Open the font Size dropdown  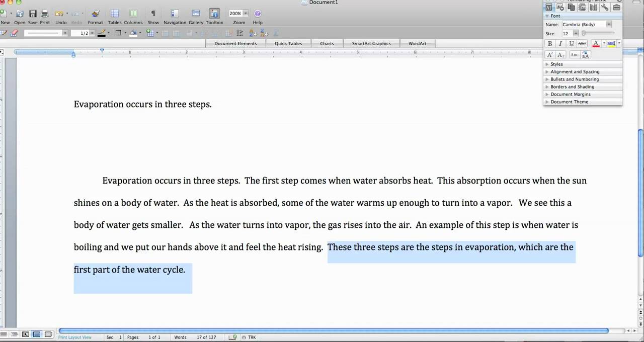[x=576, y=33]
